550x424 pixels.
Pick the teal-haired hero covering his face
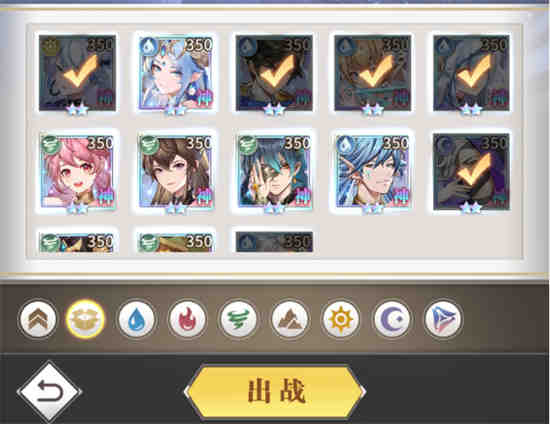coord(274,172)
